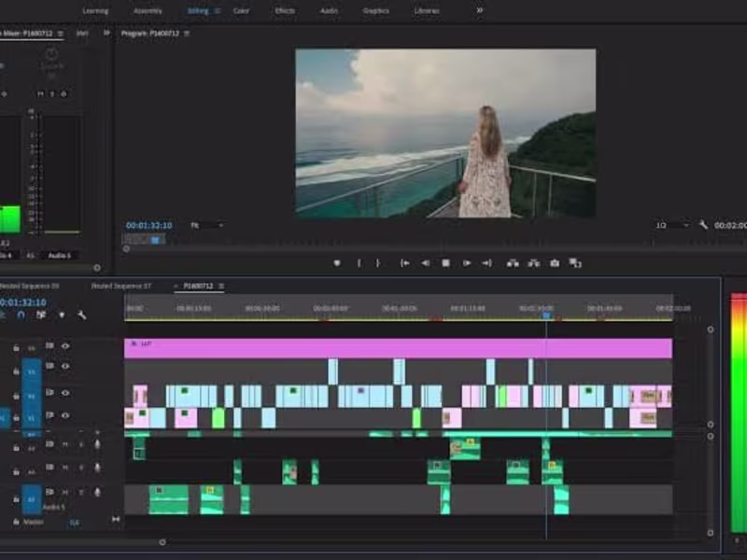Add a marker in the Program monitor

coord(337,263)
